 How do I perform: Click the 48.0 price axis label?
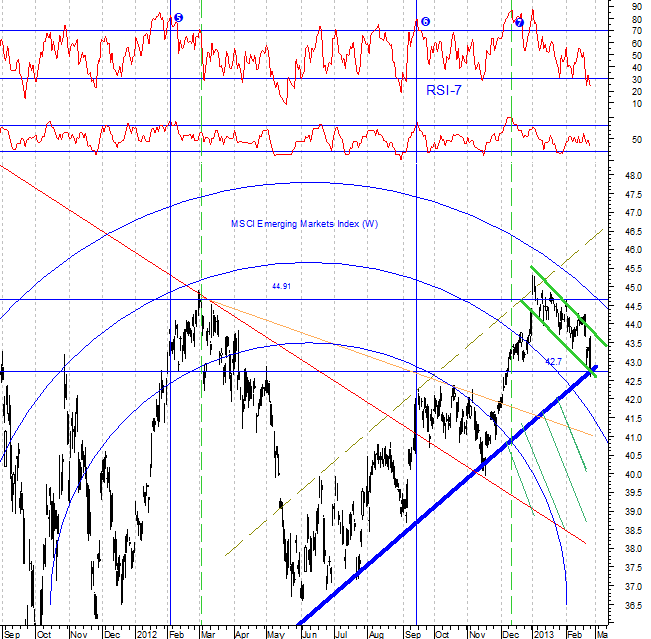pyautogui.click(x=633, y=176)
